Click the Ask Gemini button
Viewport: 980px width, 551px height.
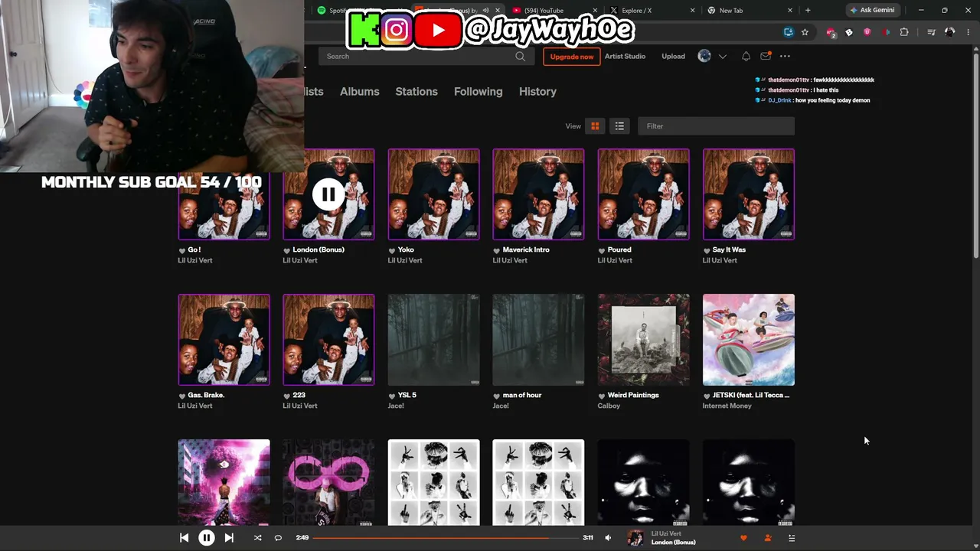click(872, 10)
